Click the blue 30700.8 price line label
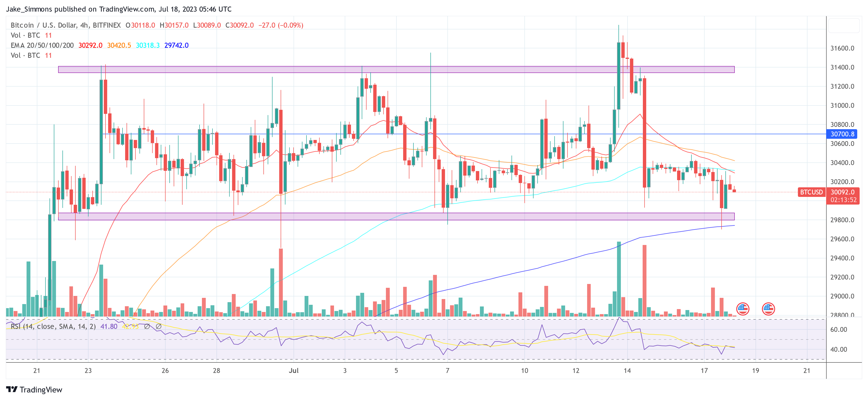This screenshot has width=868, height=400. pyautogui.click(x=842, y=134)
